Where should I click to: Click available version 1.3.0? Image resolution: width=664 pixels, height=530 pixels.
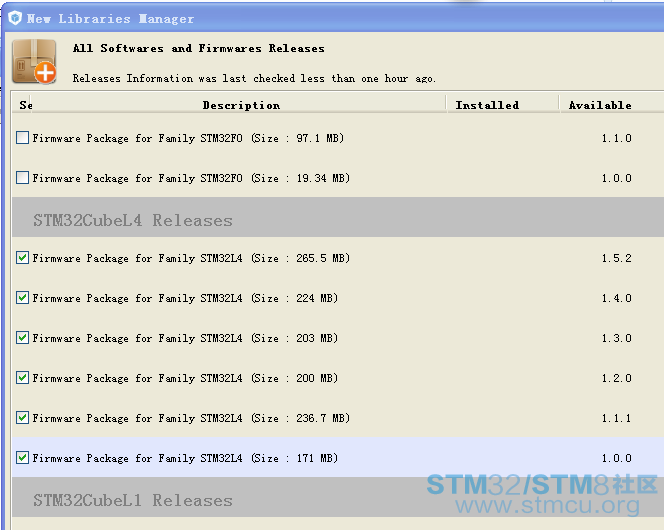(617, 338)
